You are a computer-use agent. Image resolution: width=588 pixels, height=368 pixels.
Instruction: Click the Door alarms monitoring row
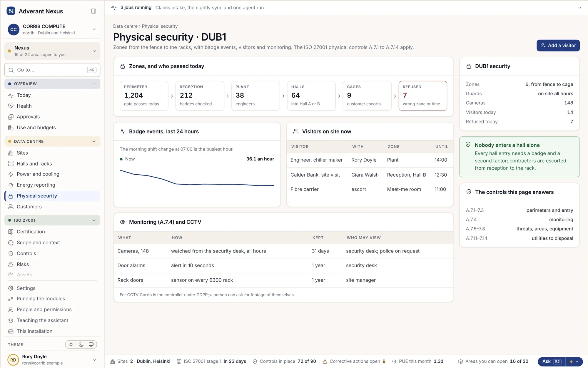point(283,265)
